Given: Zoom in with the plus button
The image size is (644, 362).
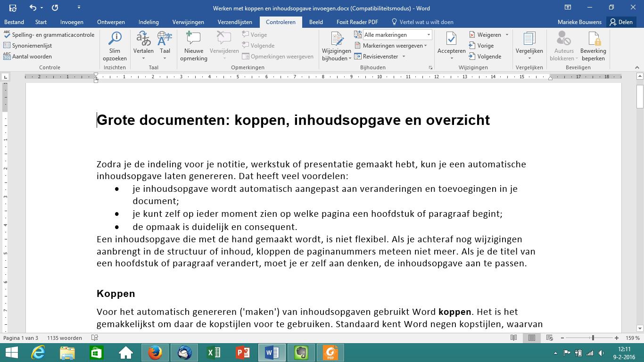Looking at the screenshot, I should [x=616, y=338].
